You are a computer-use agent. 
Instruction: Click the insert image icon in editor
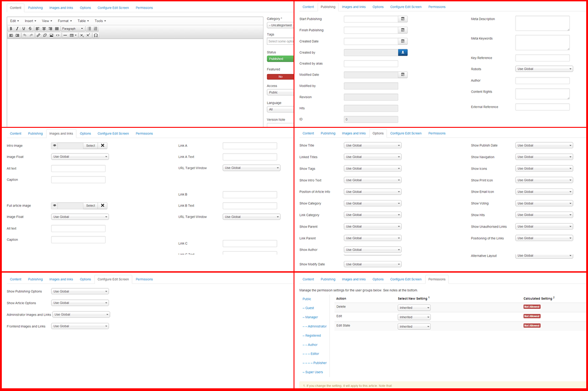pyautogui.click(x=51, y=35)
